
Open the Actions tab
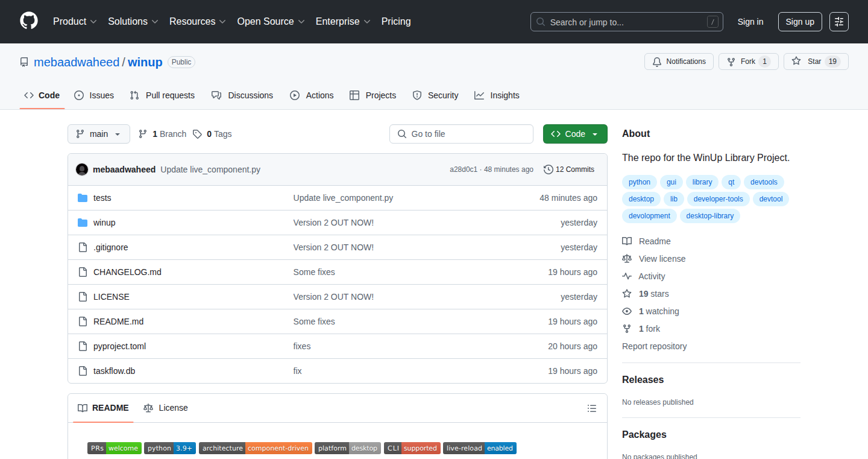pyautogui.click(x=312, y=95)
